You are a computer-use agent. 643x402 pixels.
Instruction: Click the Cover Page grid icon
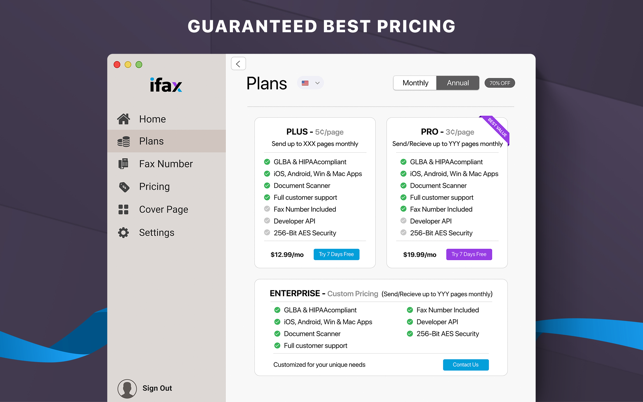tap(124, 210)
